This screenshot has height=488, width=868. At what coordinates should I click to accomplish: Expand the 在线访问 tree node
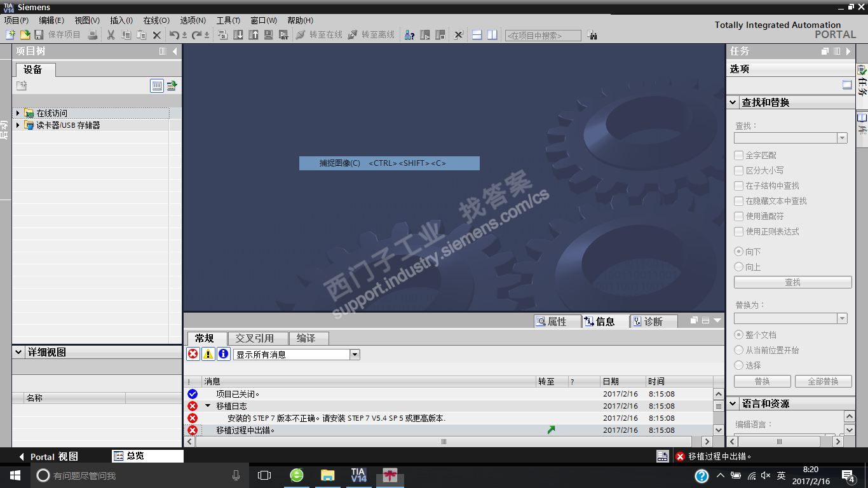point(18,113)
